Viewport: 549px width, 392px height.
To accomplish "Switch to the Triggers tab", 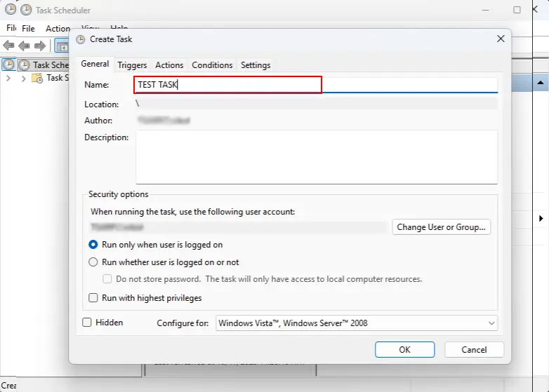I will (x=132, y=65).
